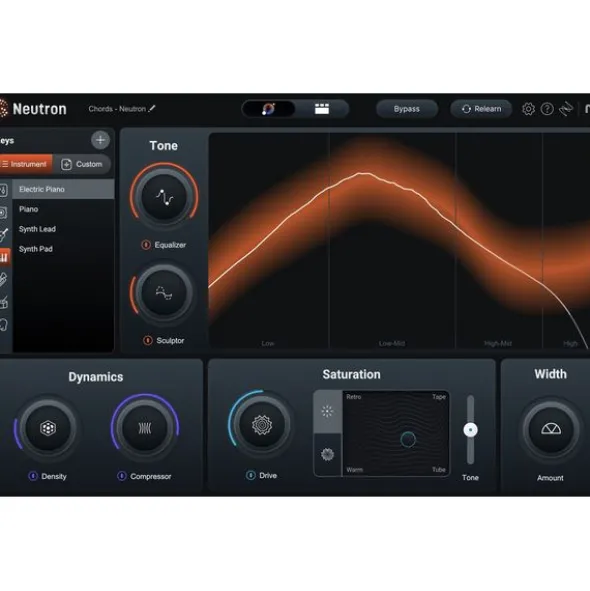590x591 pixels.
Task: Toggle the Density power button
Action: click(33, 476)
